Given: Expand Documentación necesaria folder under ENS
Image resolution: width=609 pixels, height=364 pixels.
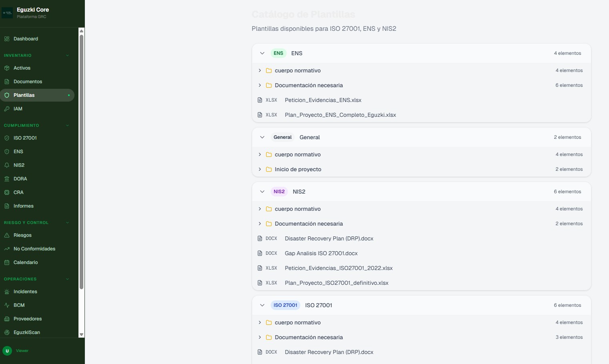Looking at the screenshot, I should coord(260,85).
